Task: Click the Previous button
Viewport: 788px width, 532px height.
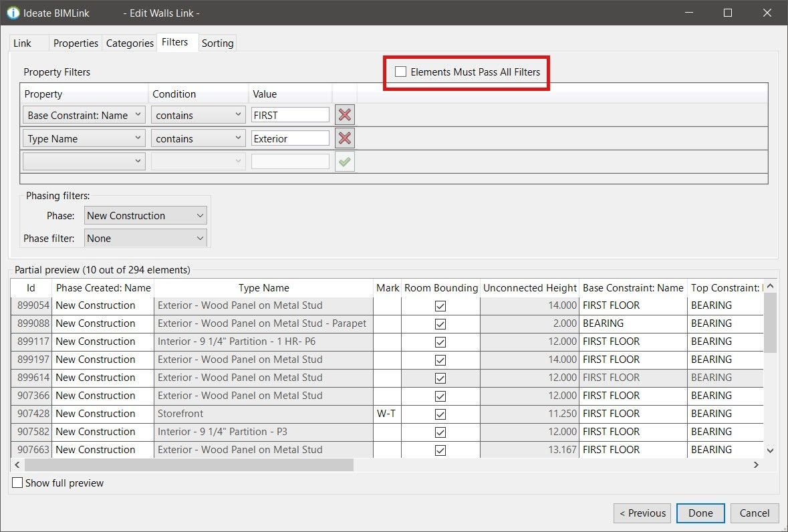Action: (x=642, y=513)
